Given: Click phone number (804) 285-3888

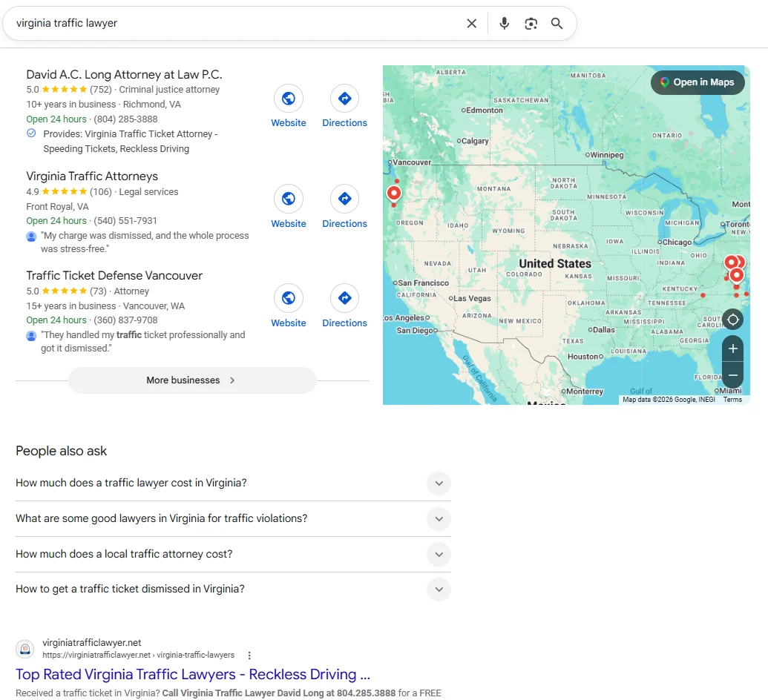Looking at the screenshot, I should (125, 119).
